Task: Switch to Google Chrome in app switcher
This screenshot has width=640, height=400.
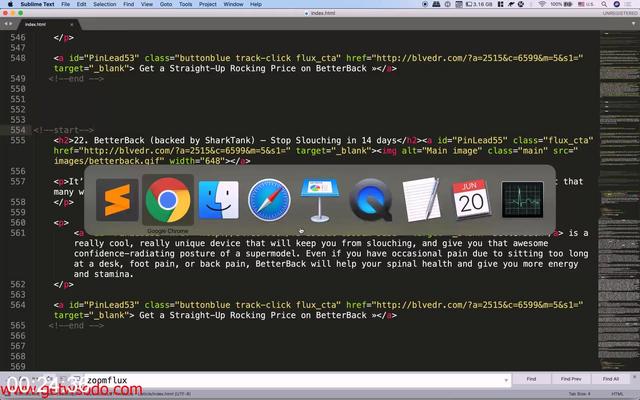Action: tap(168, 200)
